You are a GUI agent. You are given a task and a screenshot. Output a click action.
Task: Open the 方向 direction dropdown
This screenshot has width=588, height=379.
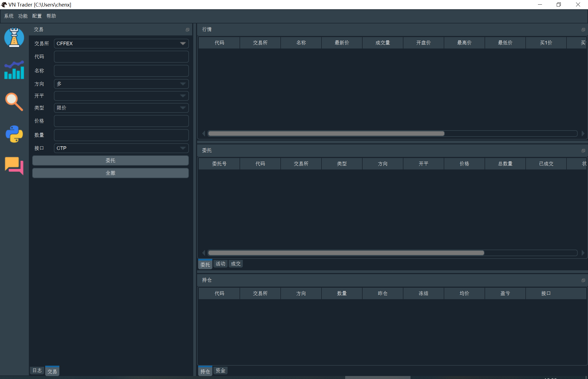pos(121,84)
